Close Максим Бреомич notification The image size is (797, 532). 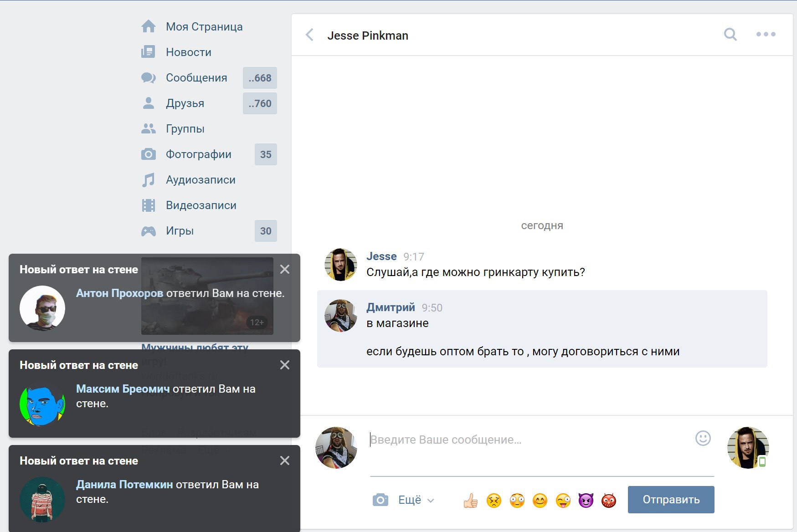click(285, 365)
